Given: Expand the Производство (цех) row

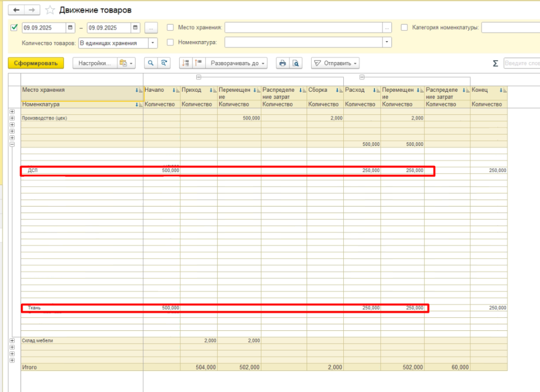Looking at the screenshot, I should tap(12, 118).
